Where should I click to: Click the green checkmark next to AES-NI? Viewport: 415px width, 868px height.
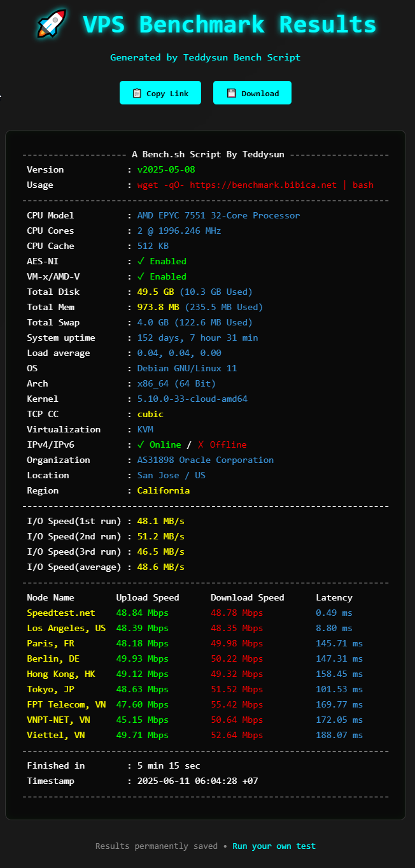(x=141, y=261)
